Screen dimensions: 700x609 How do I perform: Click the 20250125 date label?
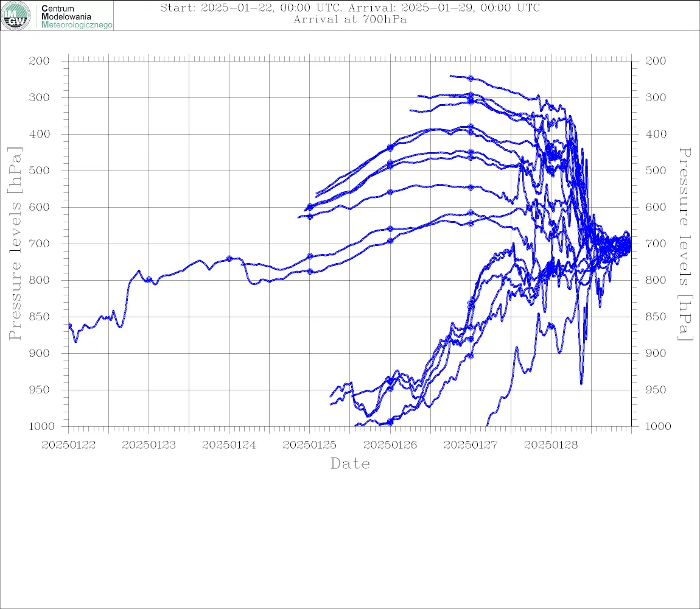[309, 445]
